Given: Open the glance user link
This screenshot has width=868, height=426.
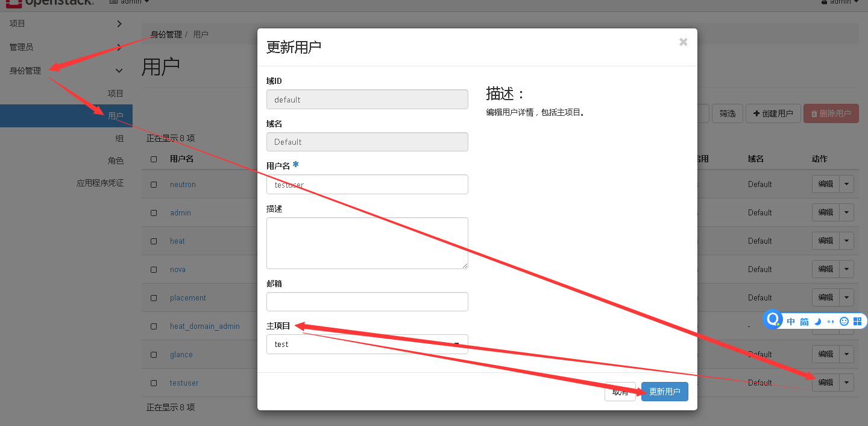Looking at the screenshot, I should (x=181, y=355).
